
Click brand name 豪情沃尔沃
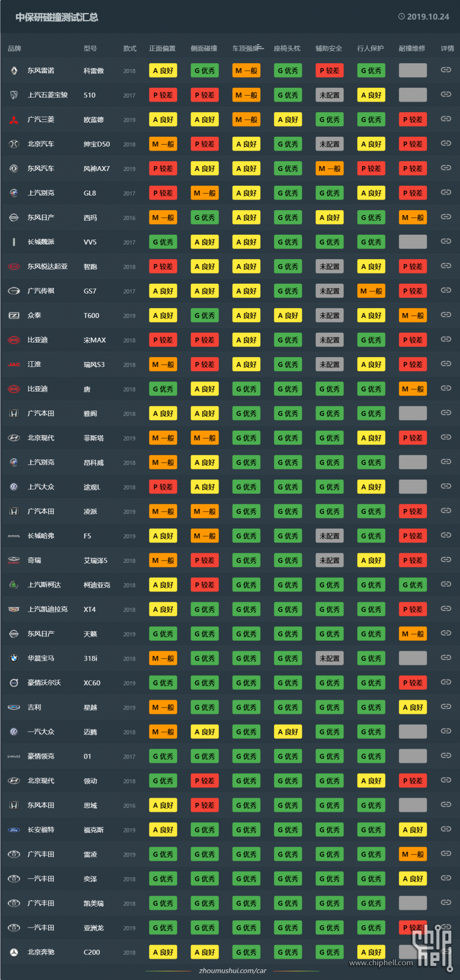coord(45,683)
